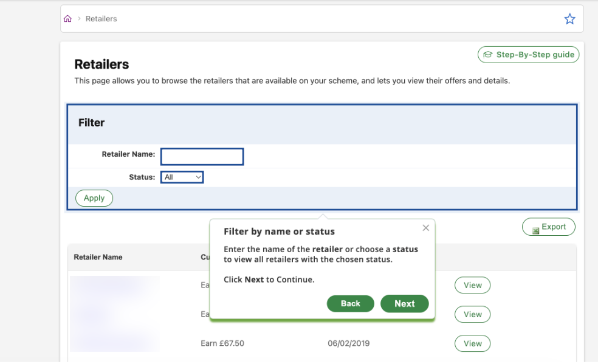Click the Retailer Name column header
This screenshot has width=598, height=364.
[x=98, y=257]
